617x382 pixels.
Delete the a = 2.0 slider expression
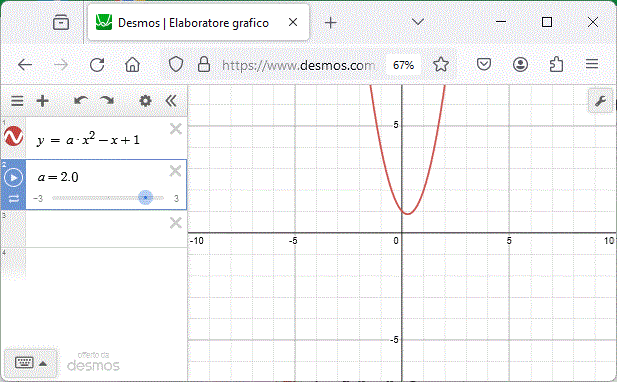tap(175, 171)
